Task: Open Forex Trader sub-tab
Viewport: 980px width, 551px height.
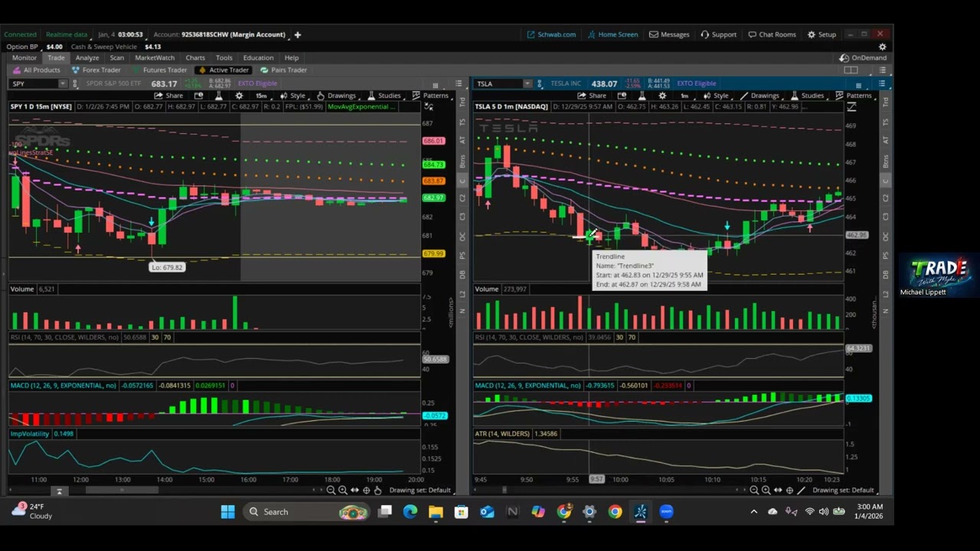Action: click(96, 70)
